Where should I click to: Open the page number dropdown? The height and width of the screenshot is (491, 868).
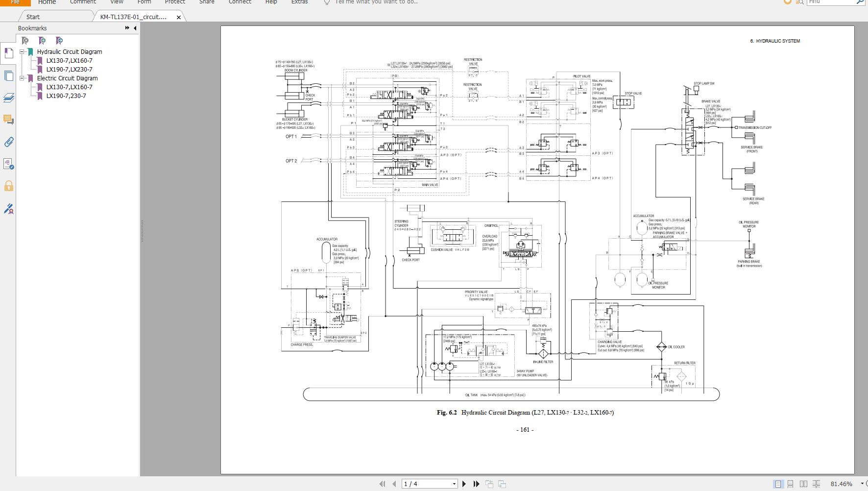(454, 484)
